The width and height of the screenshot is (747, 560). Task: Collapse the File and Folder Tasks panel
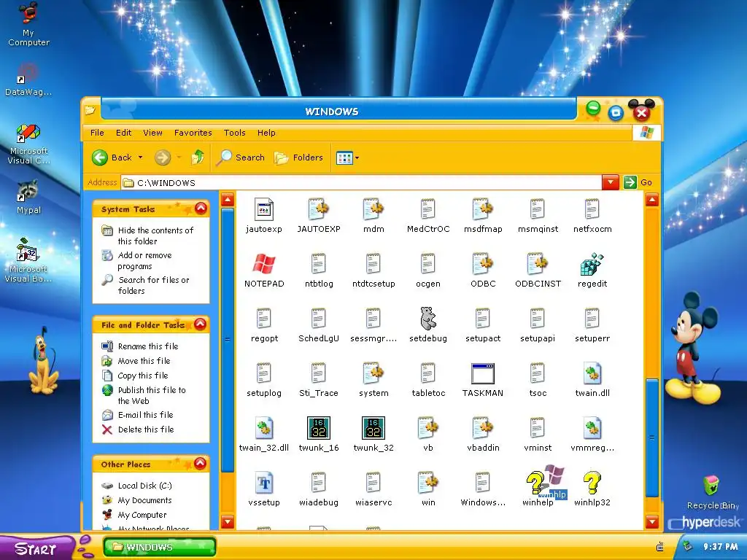point(201,324)
